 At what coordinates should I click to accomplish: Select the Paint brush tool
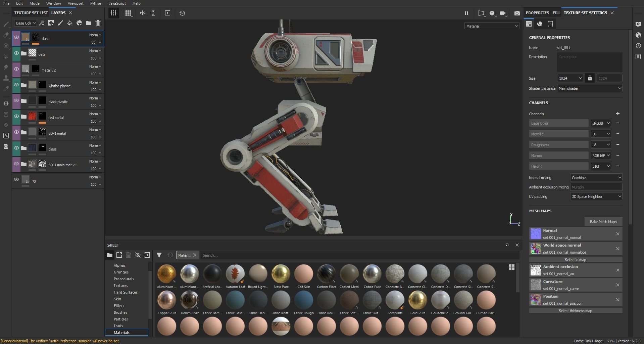6,24
